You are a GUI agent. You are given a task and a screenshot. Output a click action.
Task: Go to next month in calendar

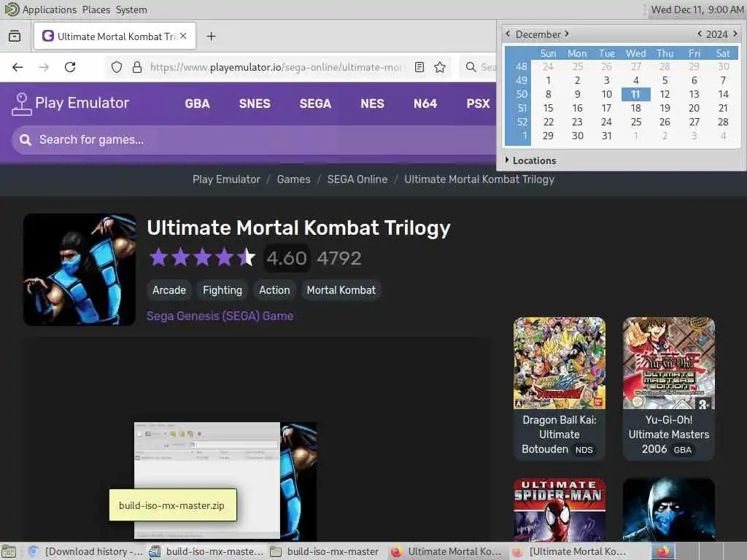click(x=567, y=34)
